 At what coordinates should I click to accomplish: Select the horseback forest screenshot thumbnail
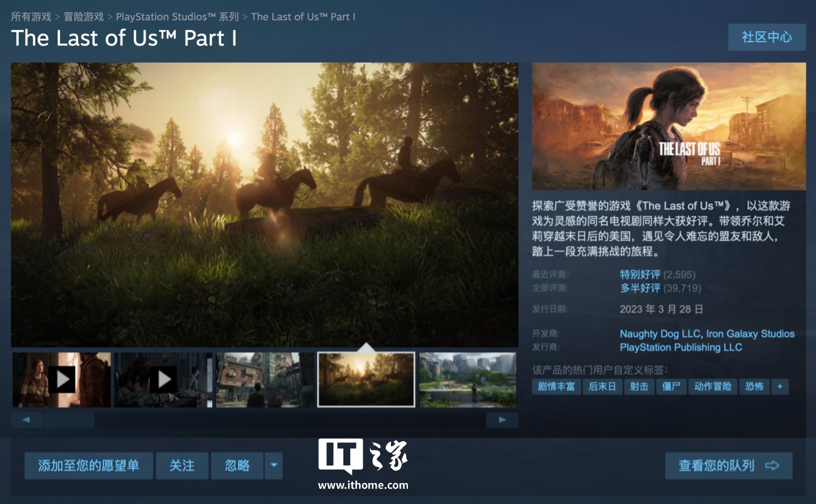[366, 379]
